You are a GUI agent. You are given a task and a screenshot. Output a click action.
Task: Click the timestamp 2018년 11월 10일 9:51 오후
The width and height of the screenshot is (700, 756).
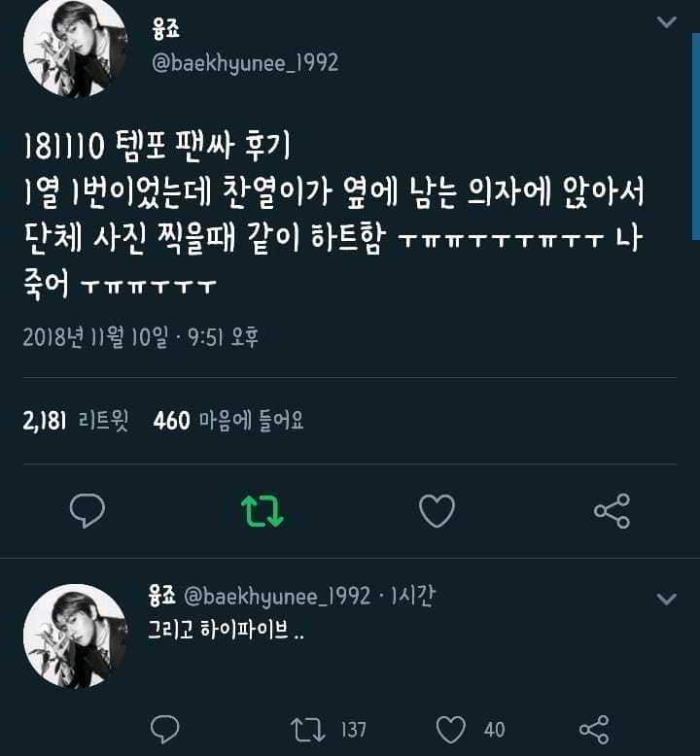pyautogui.click(x=141, y=336)
